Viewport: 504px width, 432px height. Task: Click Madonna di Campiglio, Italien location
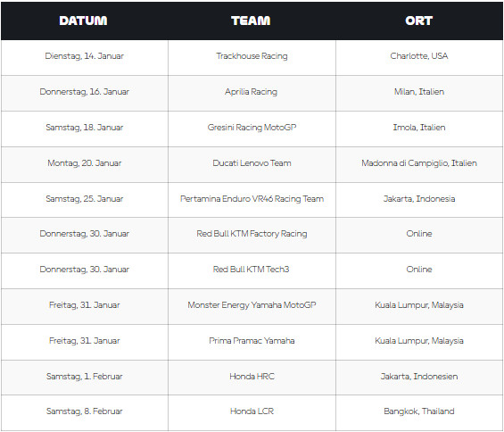[x=419, y=163]
